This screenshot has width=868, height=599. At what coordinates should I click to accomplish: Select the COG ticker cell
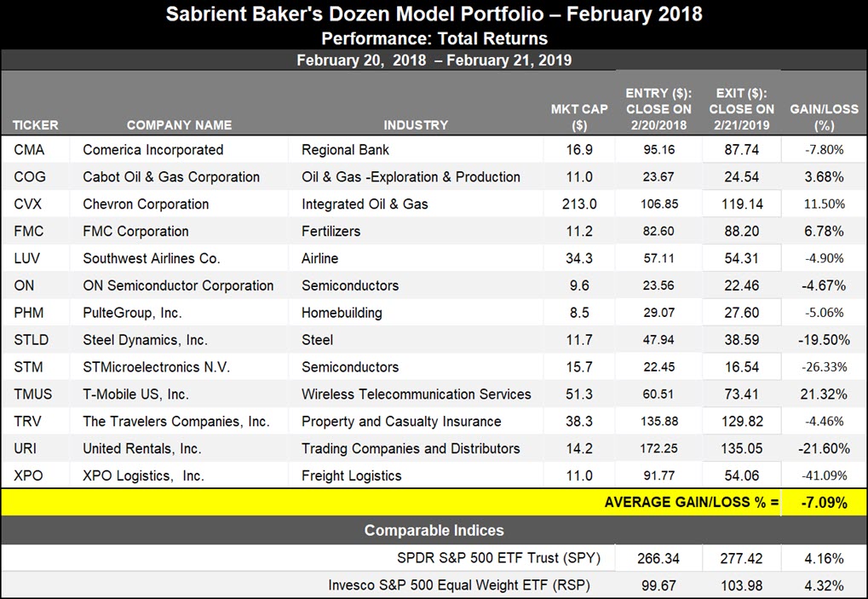(x=30, y=176)
